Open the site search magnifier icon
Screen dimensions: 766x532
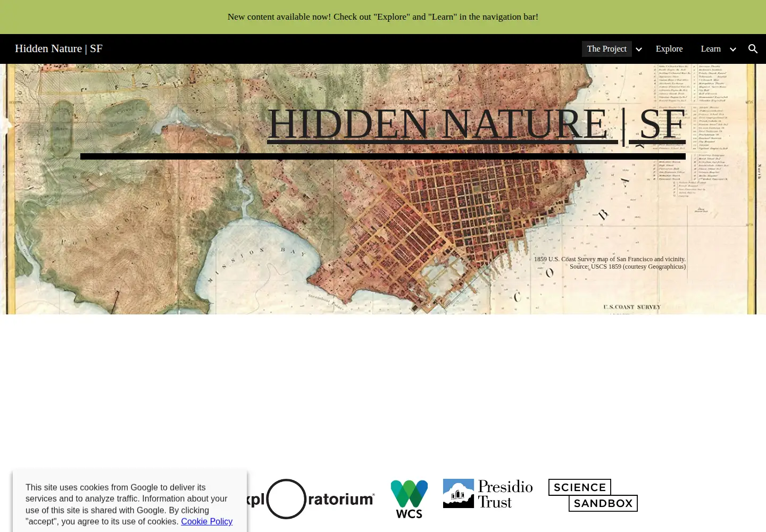753,49
